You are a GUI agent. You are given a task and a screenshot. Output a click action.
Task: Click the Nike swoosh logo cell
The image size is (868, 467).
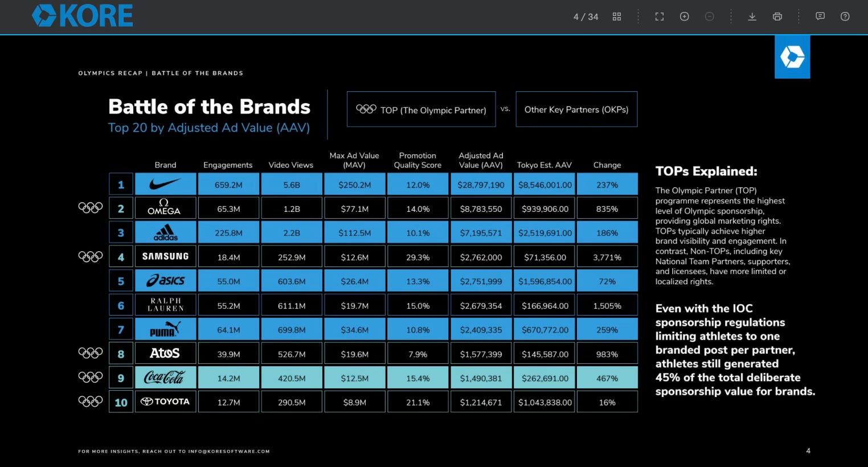pos(166,185)
